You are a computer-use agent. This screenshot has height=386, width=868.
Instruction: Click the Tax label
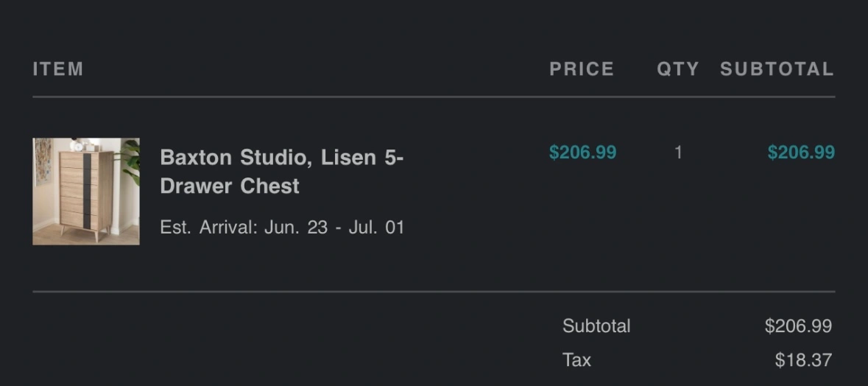[576, 360]
